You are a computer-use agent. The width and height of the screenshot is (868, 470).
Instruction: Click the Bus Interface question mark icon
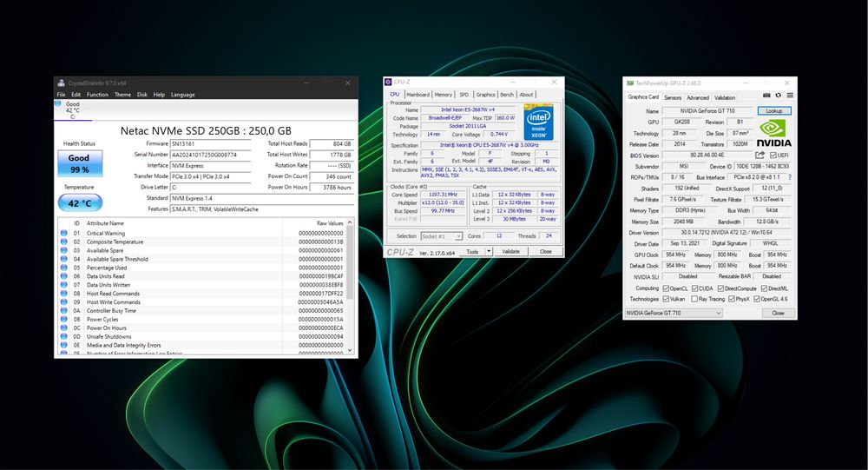789,177
